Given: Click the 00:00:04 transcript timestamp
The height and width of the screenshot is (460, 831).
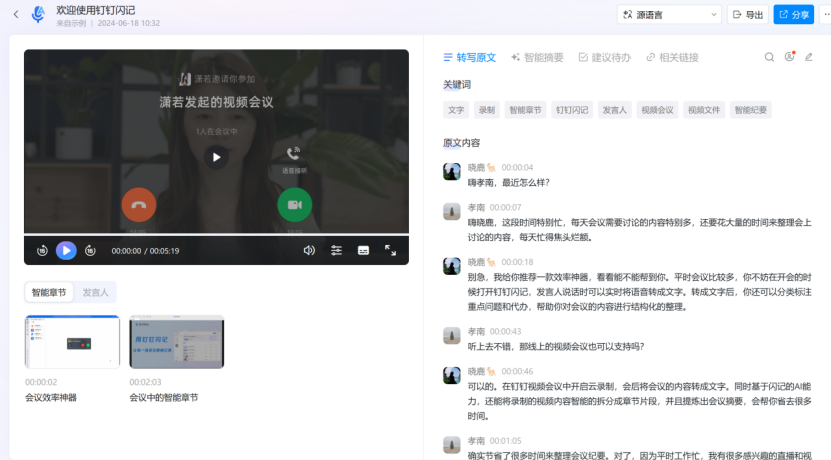Looking at the screenshot, I should 517,167.
